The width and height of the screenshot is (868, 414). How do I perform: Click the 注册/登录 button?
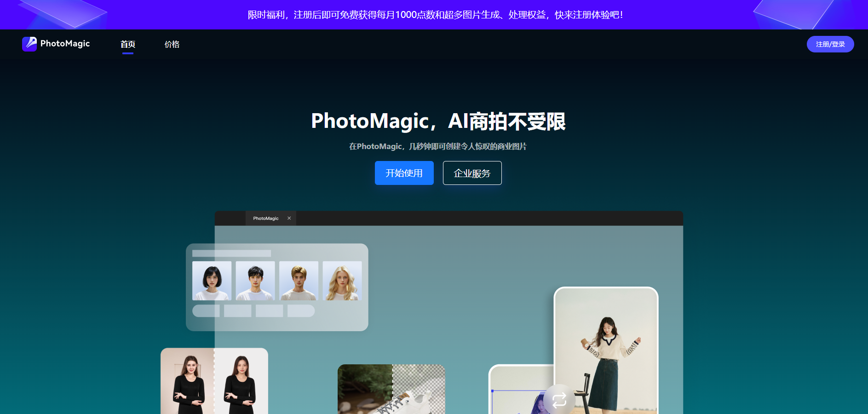tap(830, 44)
